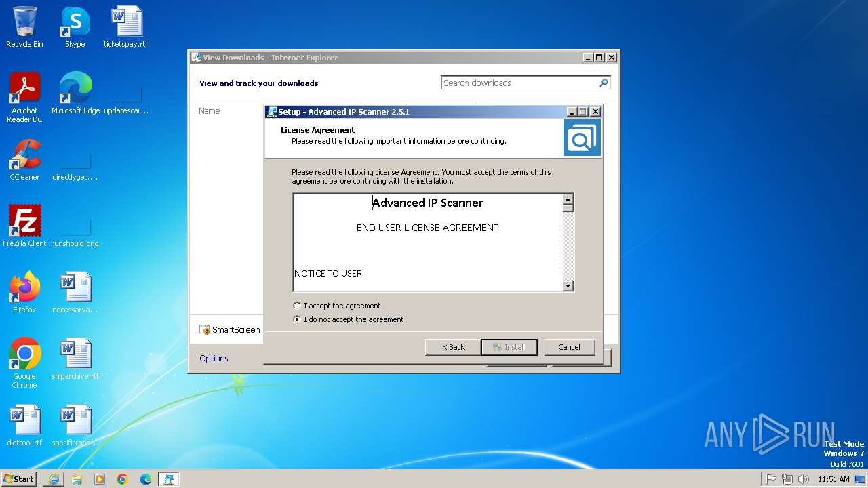Click Edge icon in the taskbar
Viewport: 868px width, 488px height.
146,479
